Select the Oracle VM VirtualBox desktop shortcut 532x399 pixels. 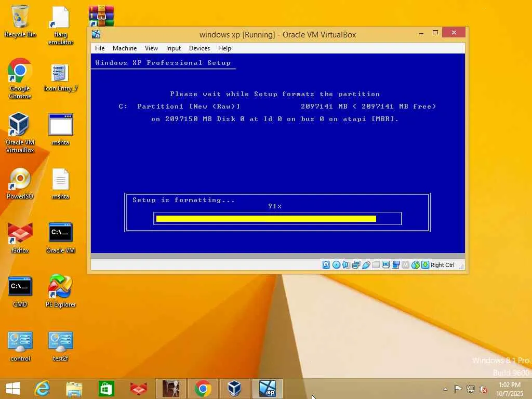coord(20,133)
